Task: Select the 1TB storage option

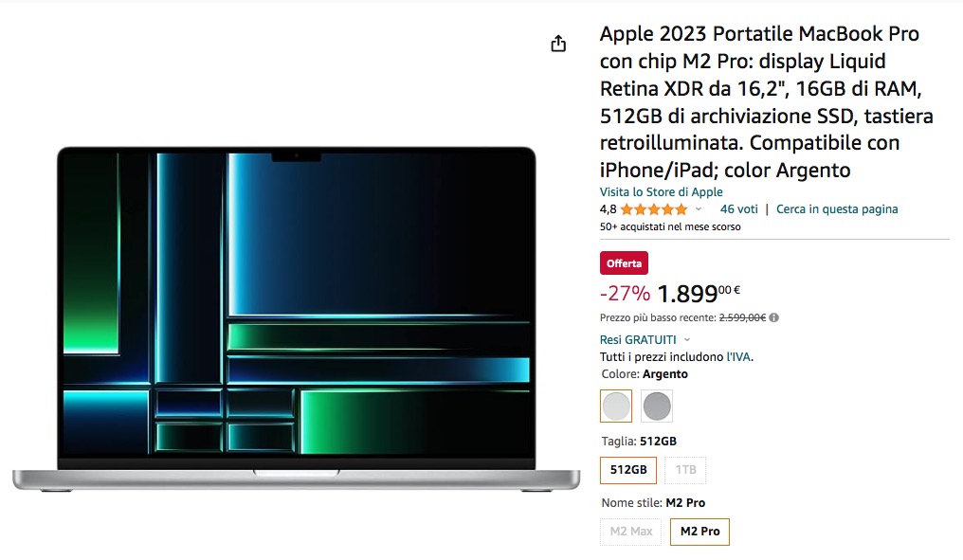Action: [x=685, y=470]
